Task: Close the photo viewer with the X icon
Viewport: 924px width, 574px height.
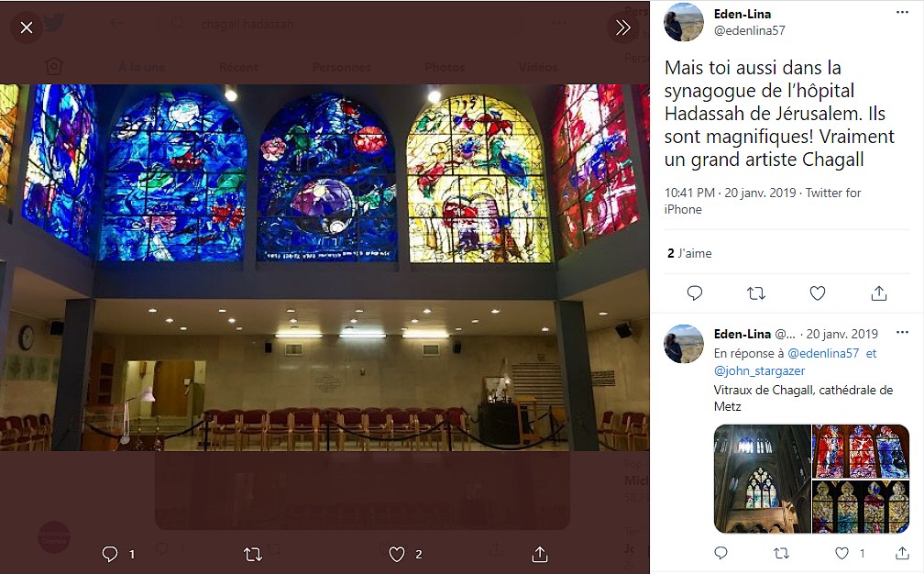Action: point(27,28)
